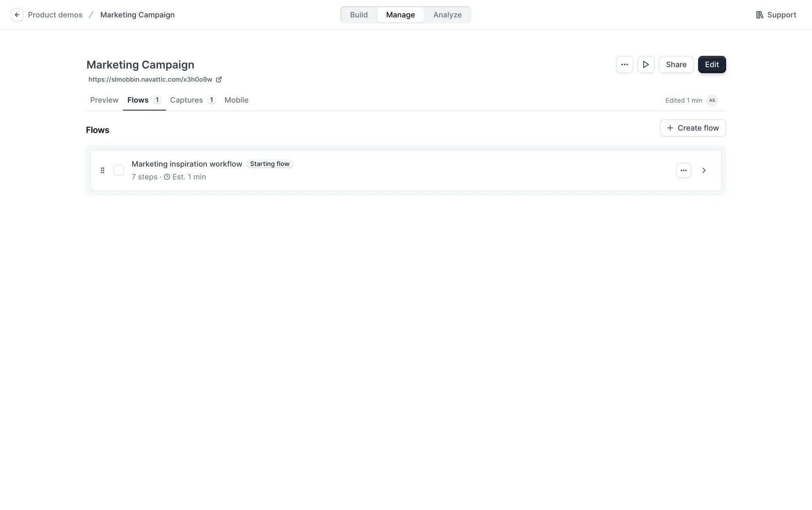Switch to Build mode
812x510 pixels.
359,15
